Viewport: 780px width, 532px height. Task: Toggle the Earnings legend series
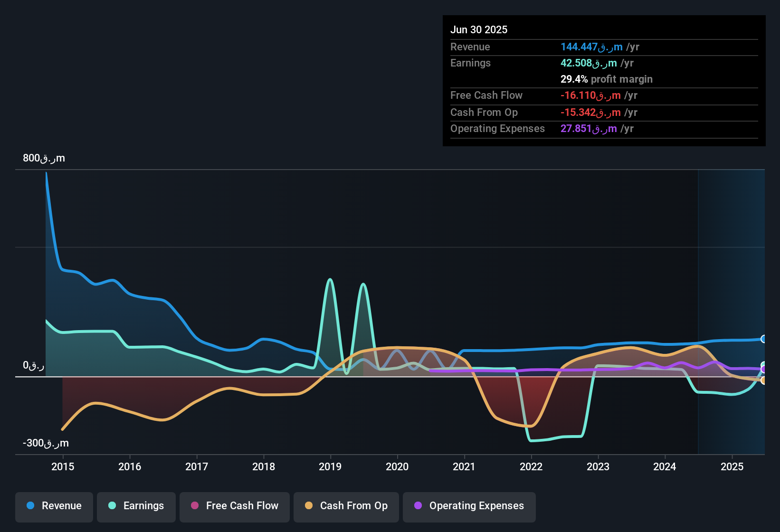point(136,506)
